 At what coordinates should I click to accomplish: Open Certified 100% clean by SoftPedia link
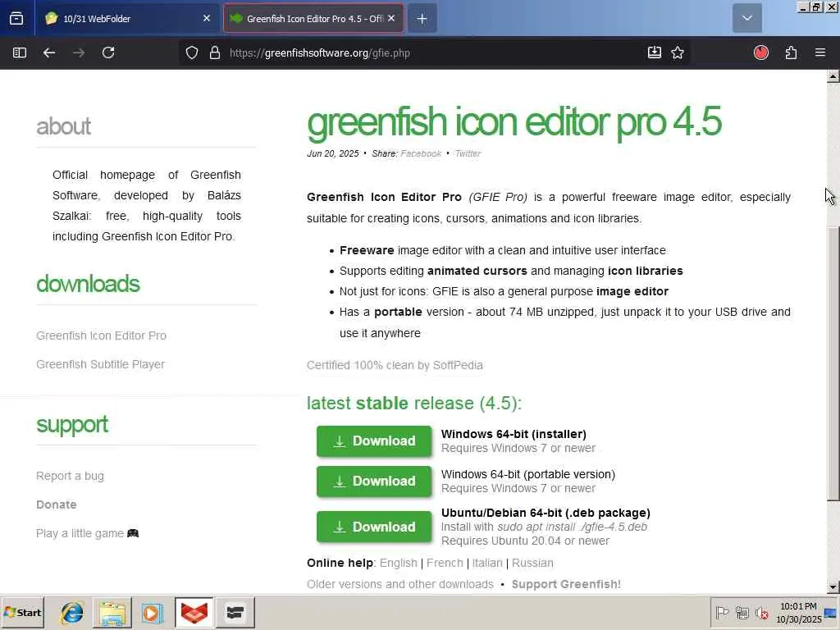(x=395, y=365)
